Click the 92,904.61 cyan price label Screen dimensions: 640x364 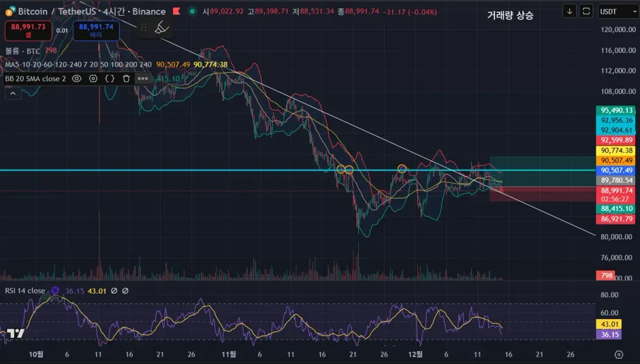click(616, 130)
